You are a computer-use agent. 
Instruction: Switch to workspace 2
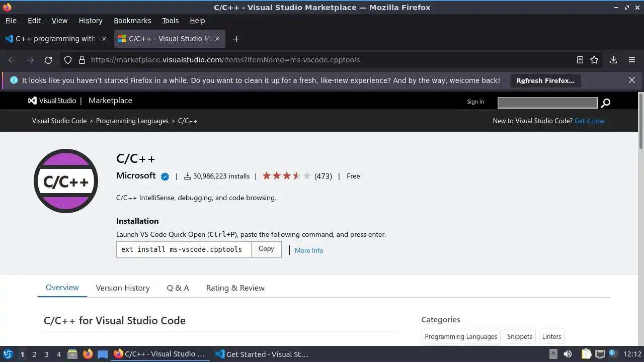[34, 354]
